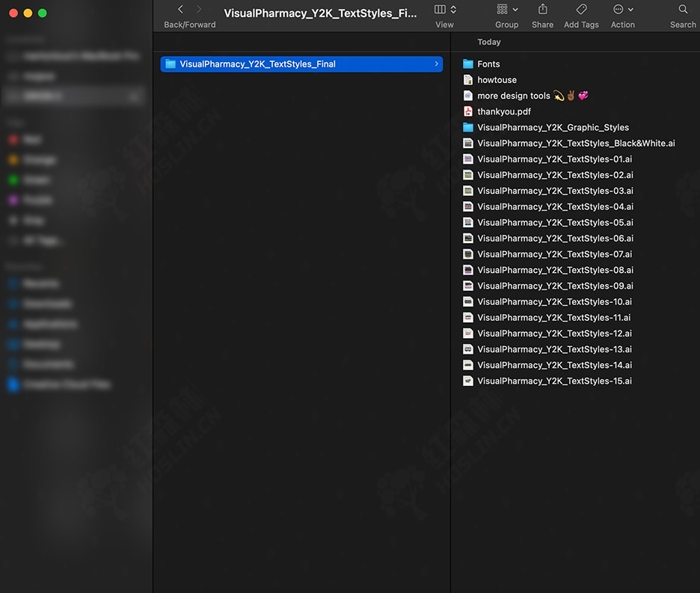Click the window title VisualPharmacy_Y2K_TextStyles_Fi...

[320, 13]
